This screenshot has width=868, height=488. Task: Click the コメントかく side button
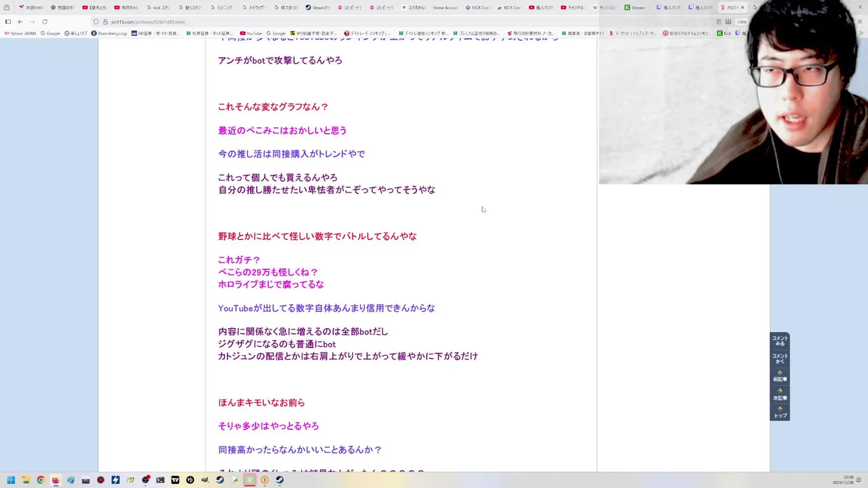tap(780, 359)
